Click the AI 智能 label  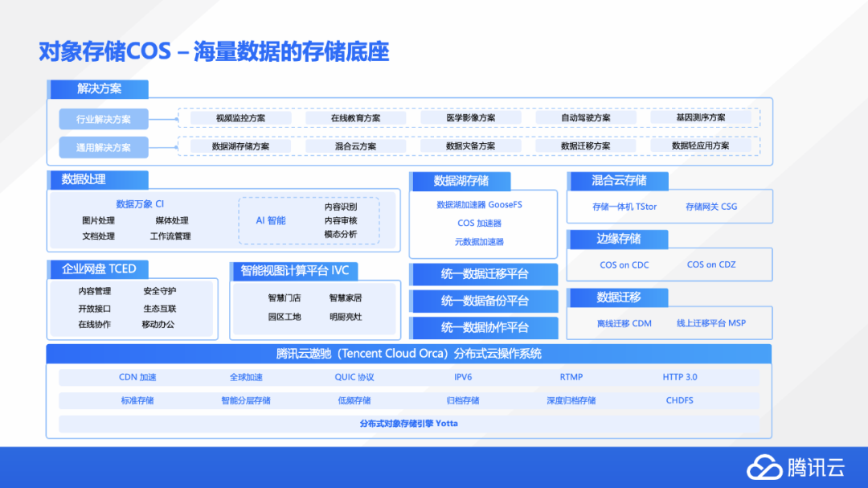point(271,220)
